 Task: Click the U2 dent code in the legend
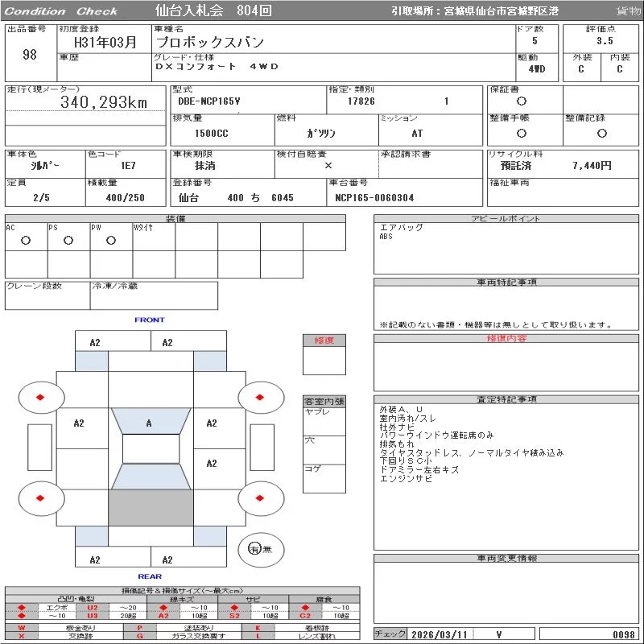[x=92, y=608]
